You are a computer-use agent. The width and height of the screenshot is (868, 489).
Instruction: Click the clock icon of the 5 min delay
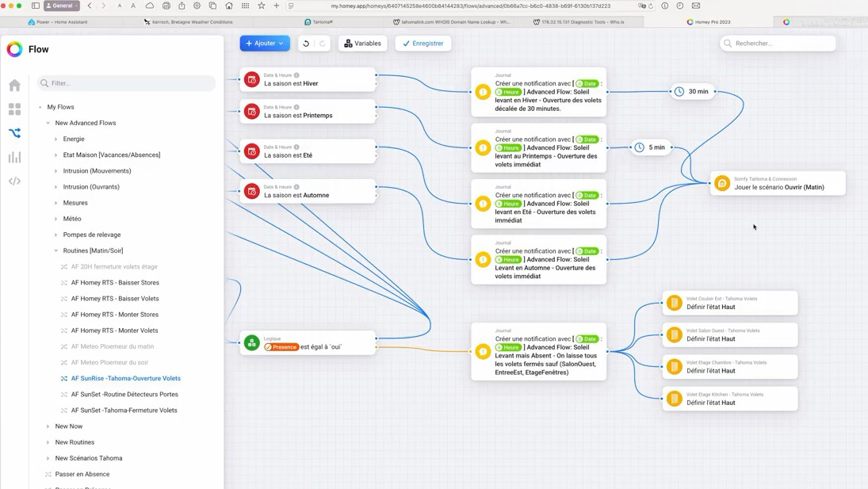tap(640, 147)
